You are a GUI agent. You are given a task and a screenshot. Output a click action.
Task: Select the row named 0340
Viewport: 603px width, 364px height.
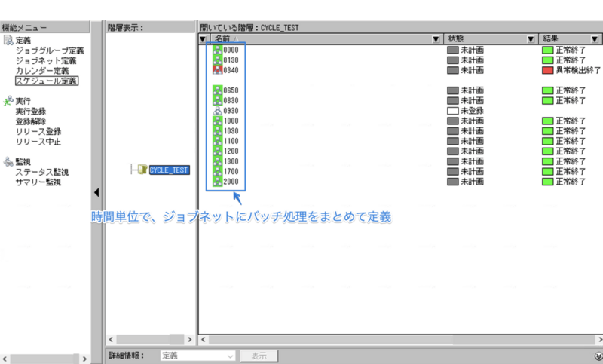[x=231, y=70]
